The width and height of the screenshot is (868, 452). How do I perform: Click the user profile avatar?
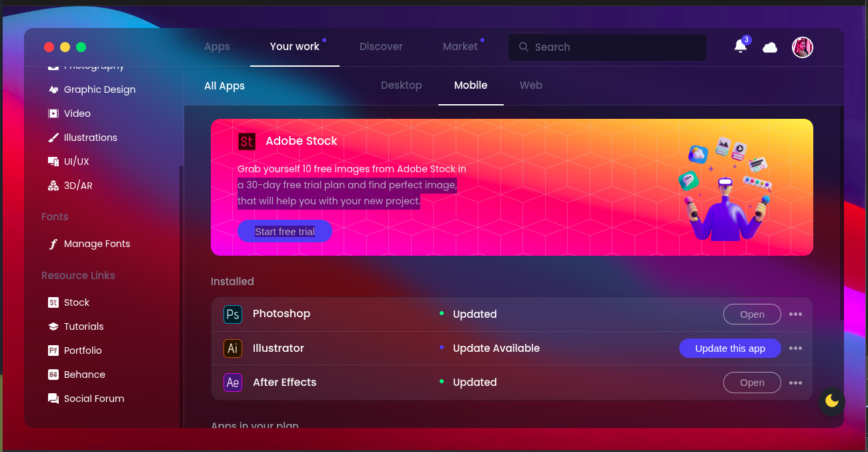[802, 47]
